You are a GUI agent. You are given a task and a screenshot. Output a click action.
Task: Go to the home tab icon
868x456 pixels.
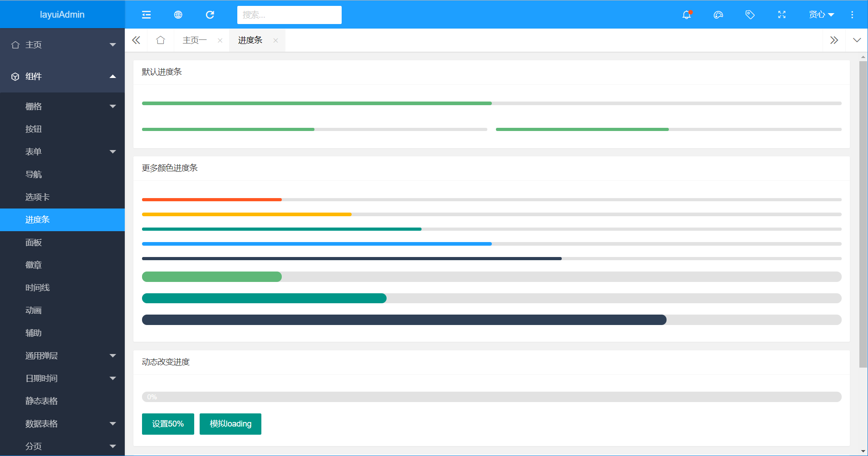coord(161,40)
